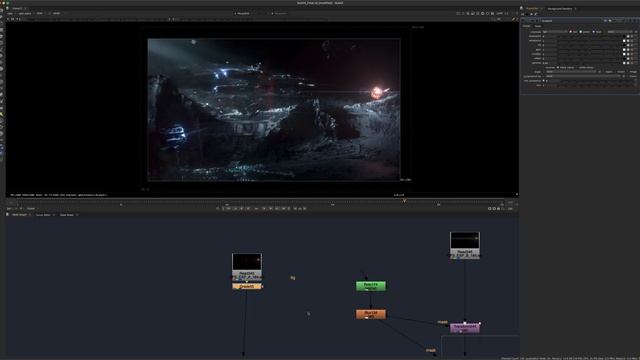
Task: Click the gain color swatch
Action: pyautogui.click(x=624, y=50)
